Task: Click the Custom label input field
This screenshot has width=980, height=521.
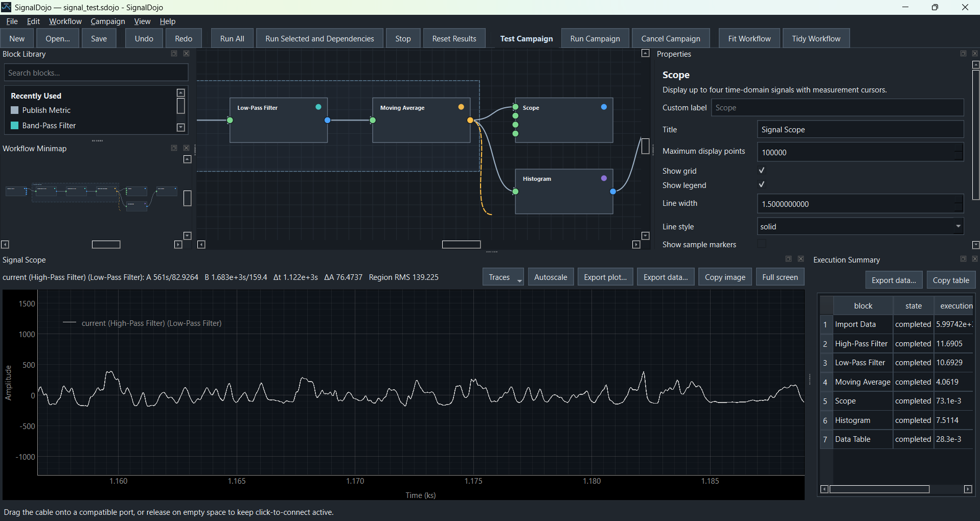Action: (837, 108)
